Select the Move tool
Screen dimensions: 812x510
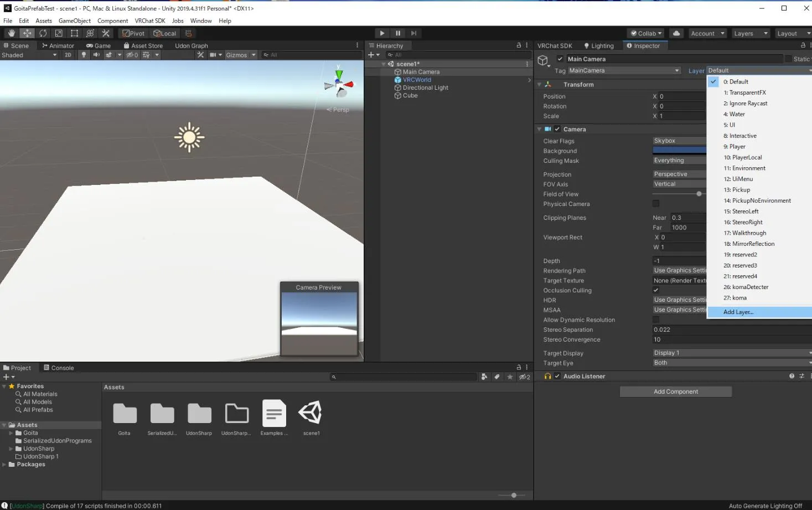(x=27, y=33)
